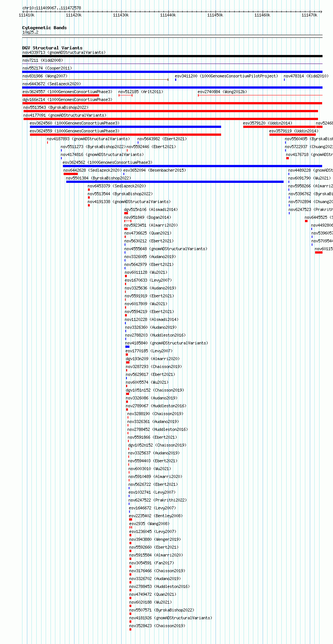333x644 pixels.
Task: Open nsv3287293 (Chaisson2019) label
Action: pyautogui.click(x=154, y=367)
